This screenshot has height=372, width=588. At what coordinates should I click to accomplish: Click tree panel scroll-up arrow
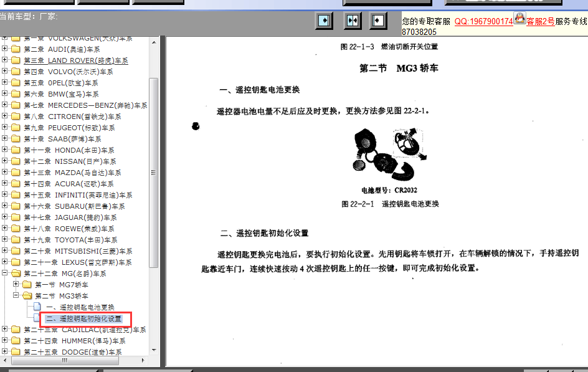[154, 43]
